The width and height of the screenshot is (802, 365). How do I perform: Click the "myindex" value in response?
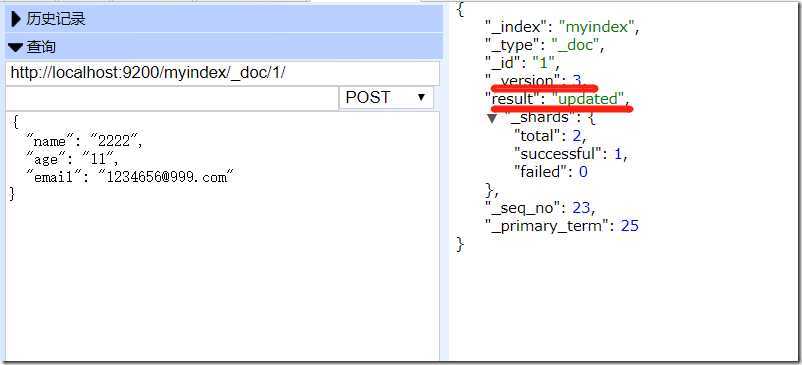coord(596,27)
